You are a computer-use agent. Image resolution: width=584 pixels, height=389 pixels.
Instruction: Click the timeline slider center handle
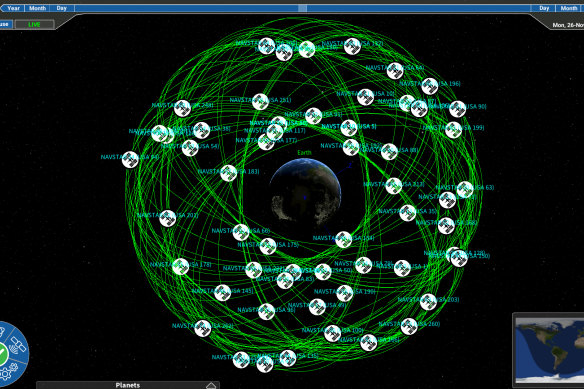(x=303, y=8)
